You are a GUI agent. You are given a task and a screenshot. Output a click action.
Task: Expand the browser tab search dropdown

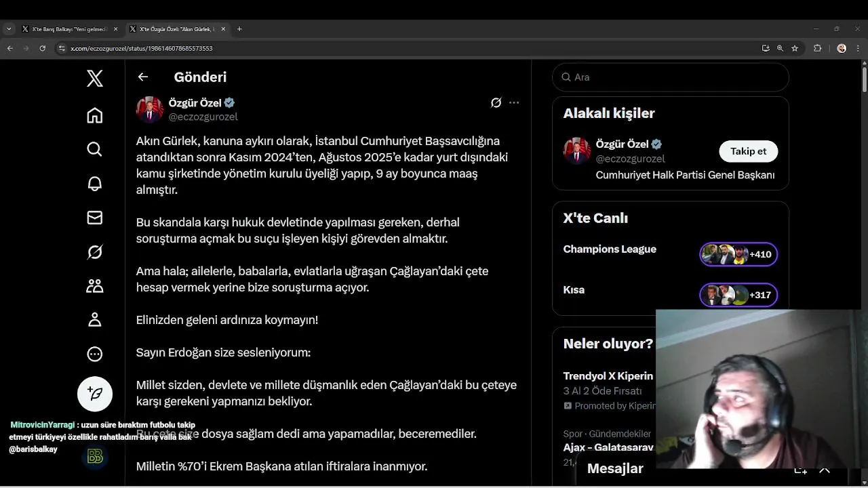[9, 29]
